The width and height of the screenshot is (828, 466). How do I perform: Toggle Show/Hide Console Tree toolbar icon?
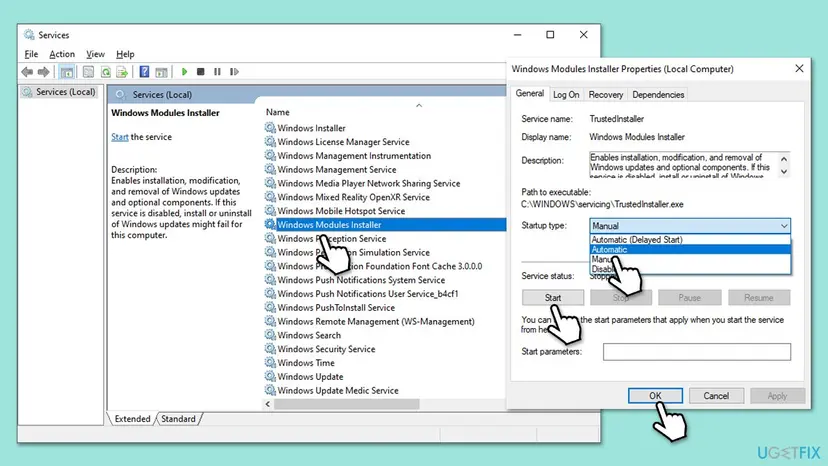pos(67,71)
